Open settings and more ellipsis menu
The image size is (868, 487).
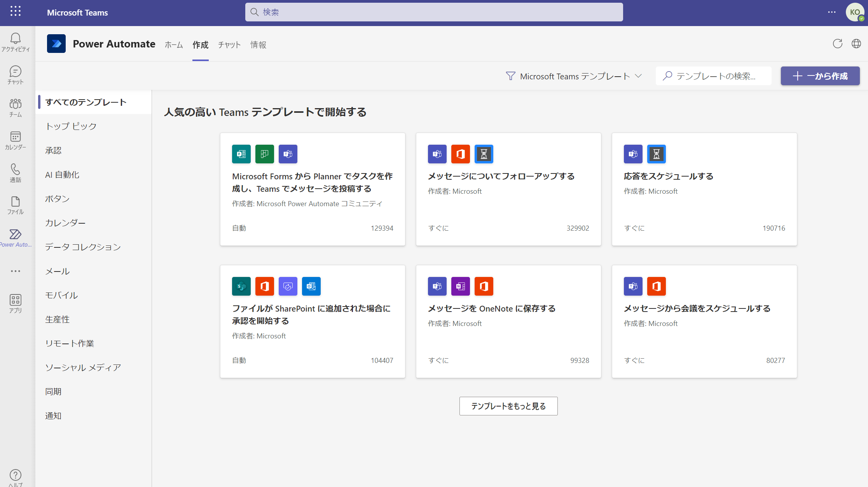832,12
